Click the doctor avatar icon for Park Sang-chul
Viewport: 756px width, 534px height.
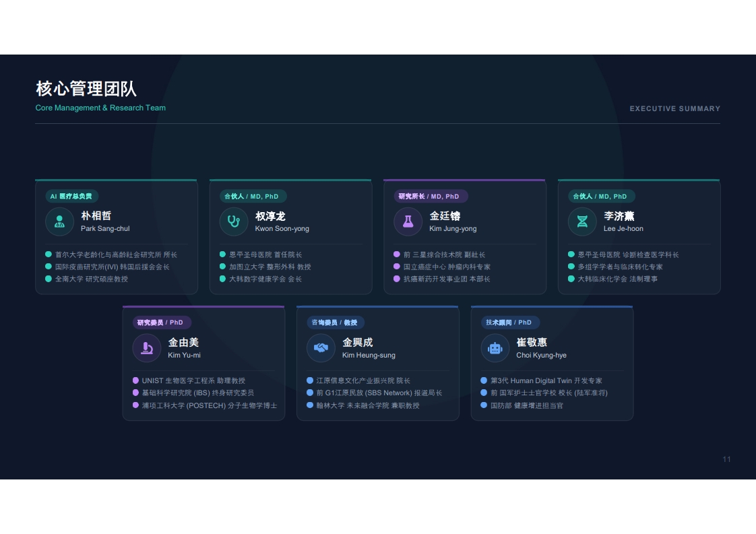pos(59,222)
